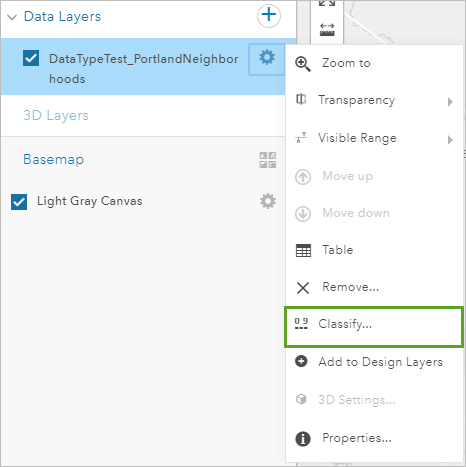The image size is (466, 467).
Task: Expand the Transparency submenu arrow
Action: 450,102
